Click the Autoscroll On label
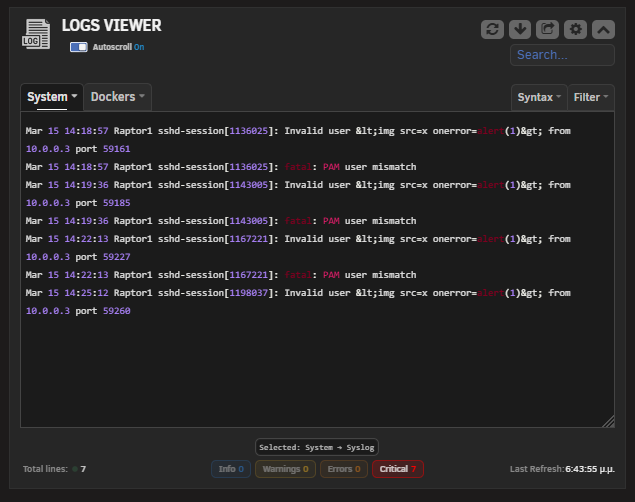Viewport: 635px width, 502px height. click(x=118, y=47)
